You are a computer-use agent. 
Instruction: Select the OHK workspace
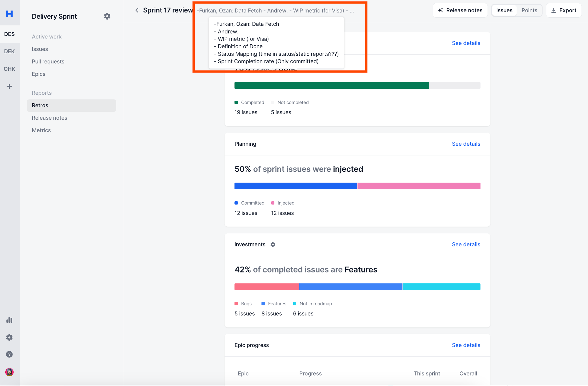pos(9,69)
